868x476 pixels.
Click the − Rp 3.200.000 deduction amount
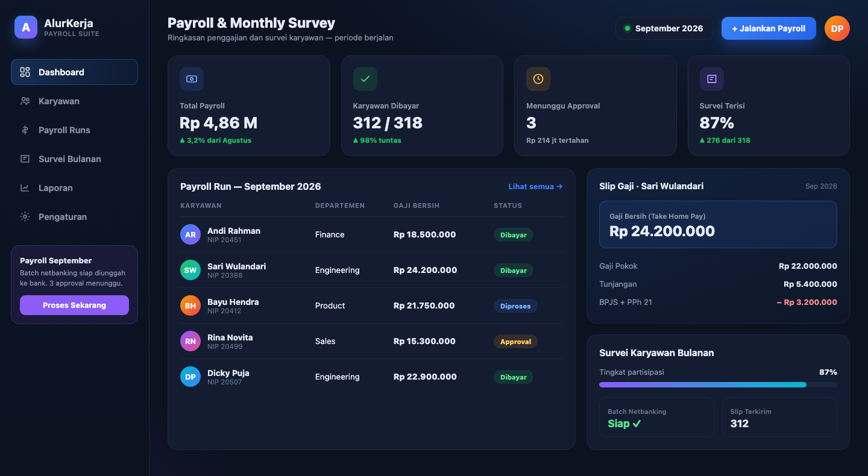[x=807, y=302]
